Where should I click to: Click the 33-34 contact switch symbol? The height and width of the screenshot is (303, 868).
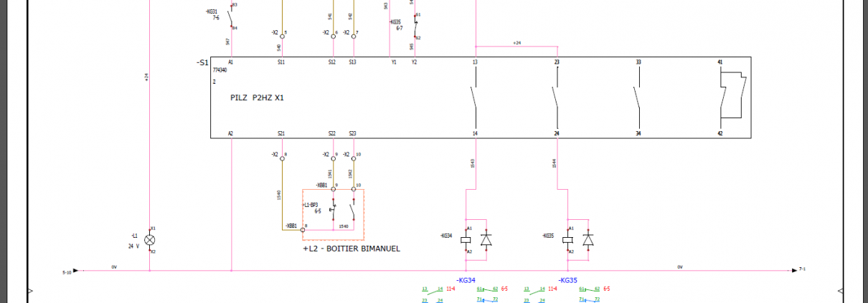click(x=637, y=97)
